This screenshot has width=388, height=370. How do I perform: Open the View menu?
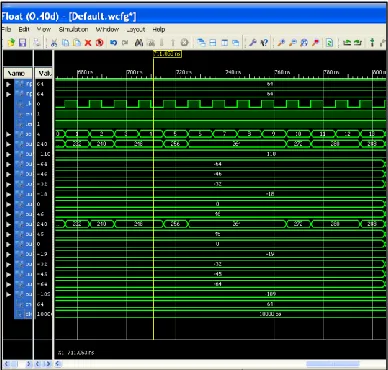44,29
